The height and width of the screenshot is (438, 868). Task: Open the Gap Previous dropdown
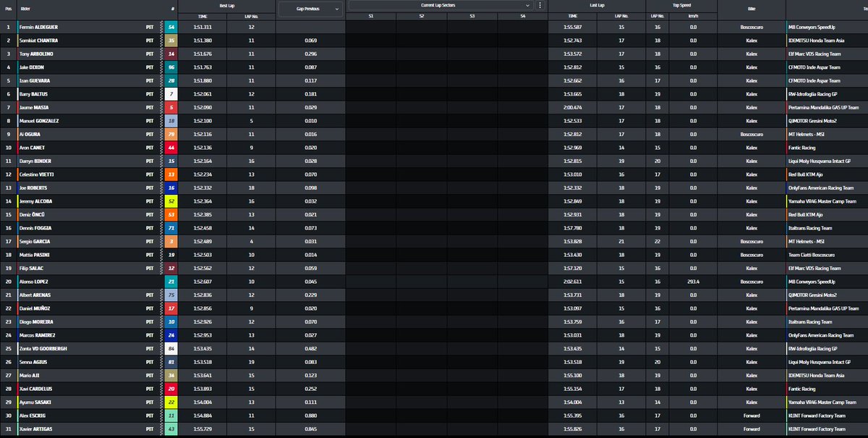point(311,9)
